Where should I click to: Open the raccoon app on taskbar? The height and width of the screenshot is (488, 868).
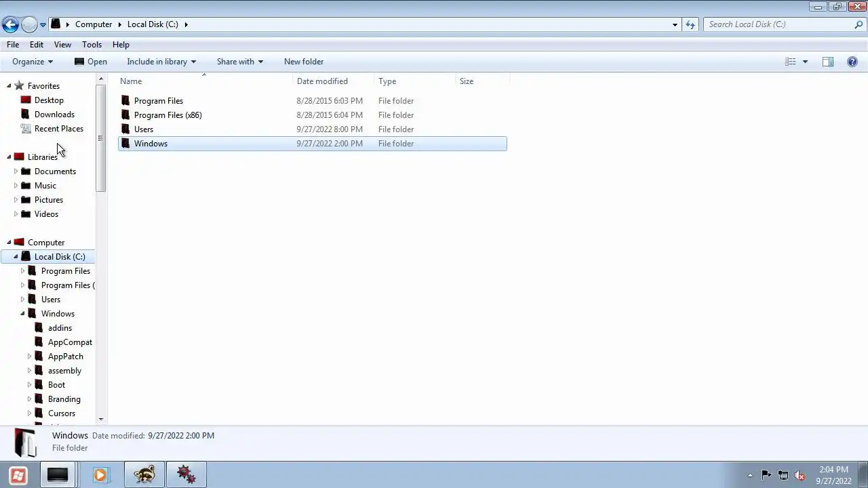point(144,475)
